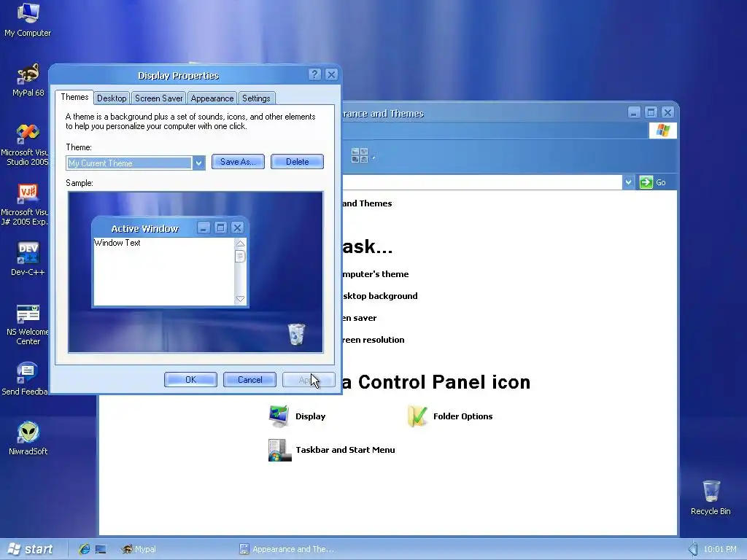Click address bar field in Explorer window

pyautogui.click(x=481, y=182)
